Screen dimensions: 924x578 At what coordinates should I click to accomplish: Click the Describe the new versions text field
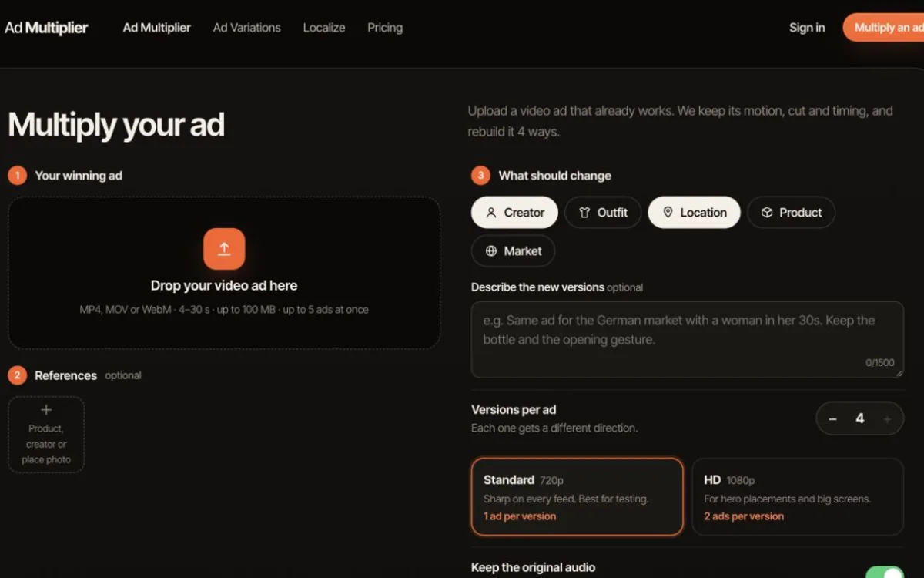coord(687,339)
